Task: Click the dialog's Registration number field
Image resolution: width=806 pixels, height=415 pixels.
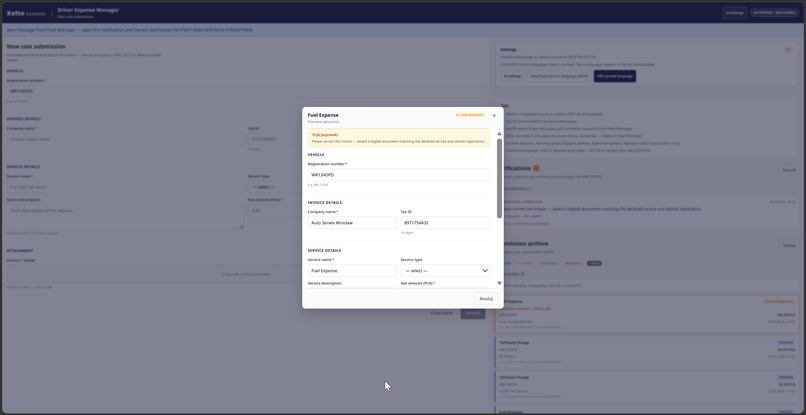Action: coord(398,175)
